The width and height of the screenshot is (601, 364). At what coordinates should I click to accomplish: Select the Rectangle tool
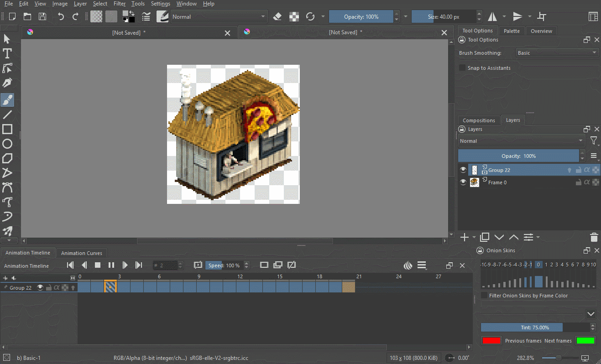[7, 129]
